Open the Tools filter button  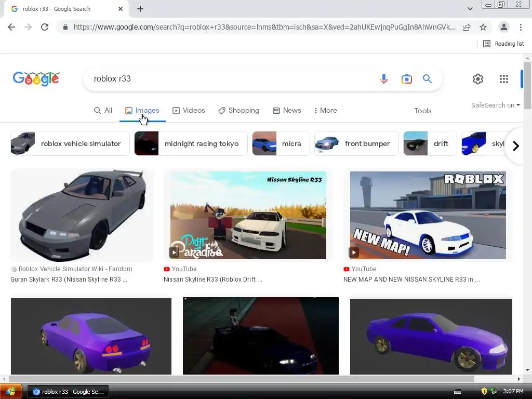click(423, 111)
